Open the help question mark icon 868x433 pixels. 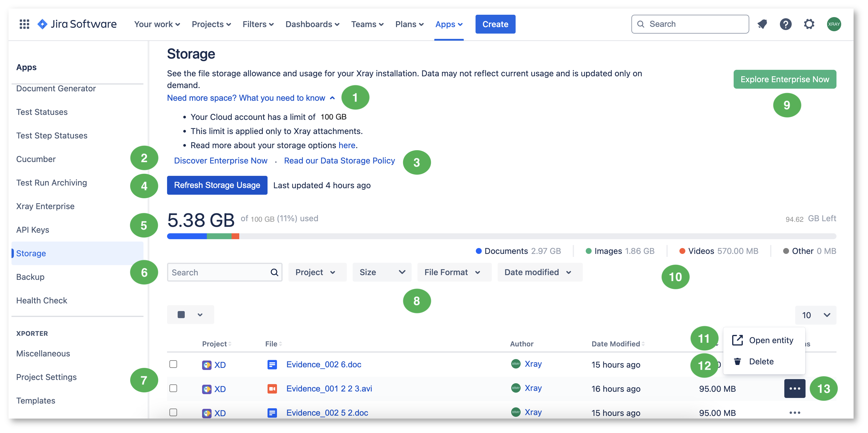coord(786,24)
